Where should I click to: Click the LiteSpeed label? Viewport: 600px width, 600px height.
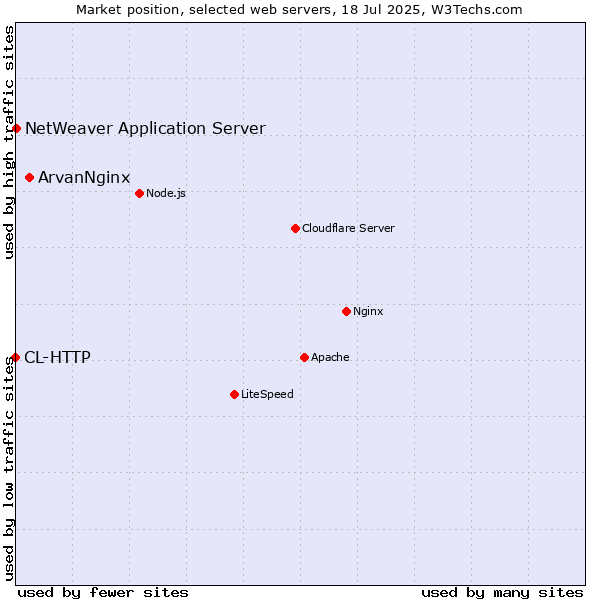pos(267,394)
